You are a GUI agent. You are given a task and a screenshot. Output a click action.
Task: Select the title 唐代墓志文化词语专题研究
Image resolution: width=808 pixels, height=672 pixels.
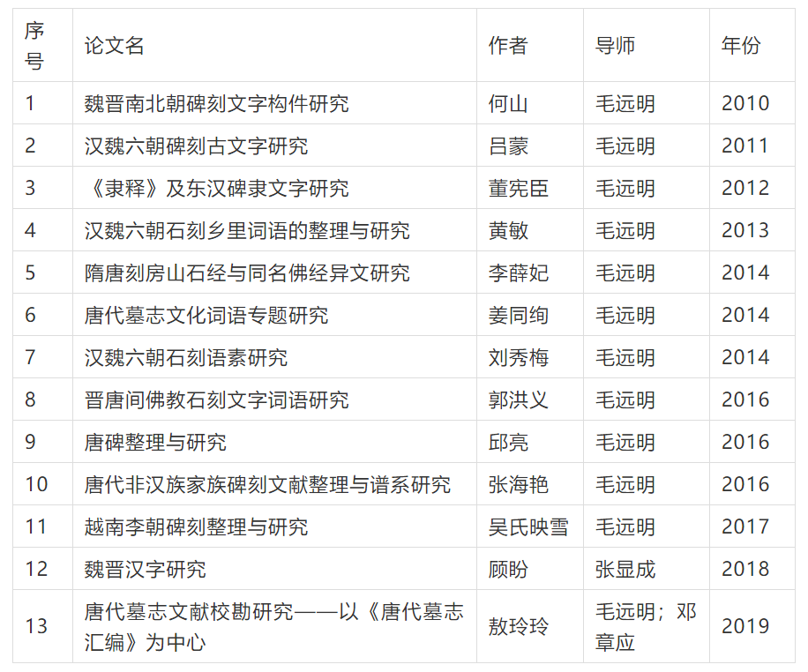tap(206, 315)
